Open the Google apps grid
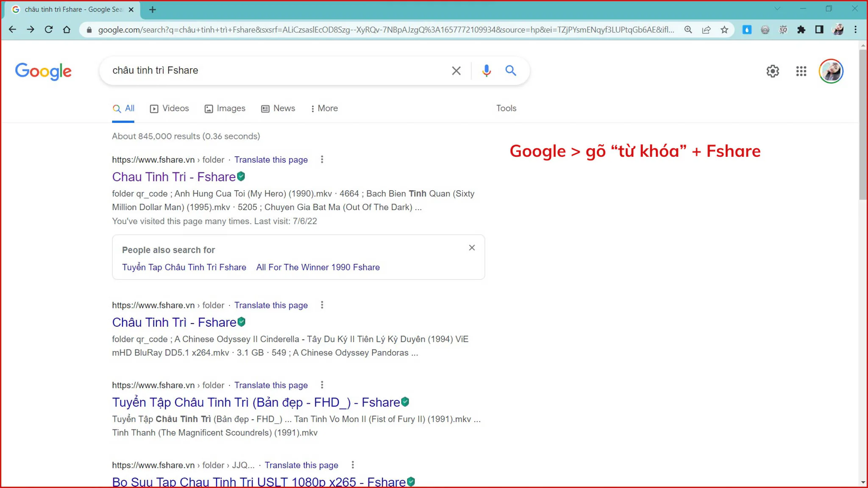Viewport: 868px width, 488px height. tap(801, 71)
